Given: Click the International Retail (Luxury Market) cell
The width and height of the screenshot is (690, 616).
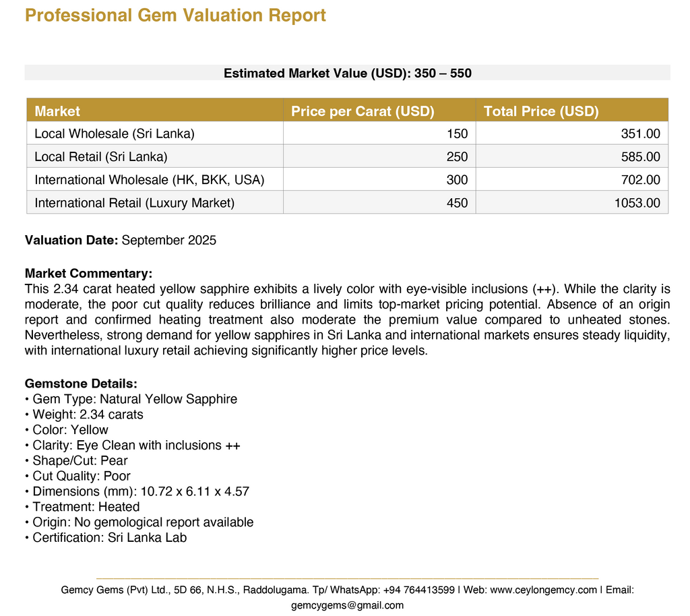Looking at the screenshot, I should click(x=135, y=203).
